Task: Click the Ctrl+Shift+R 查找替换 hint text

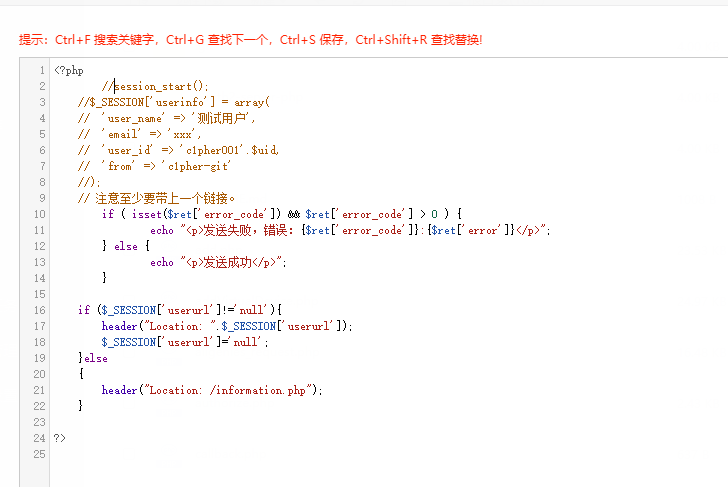Action: point(419,40)
